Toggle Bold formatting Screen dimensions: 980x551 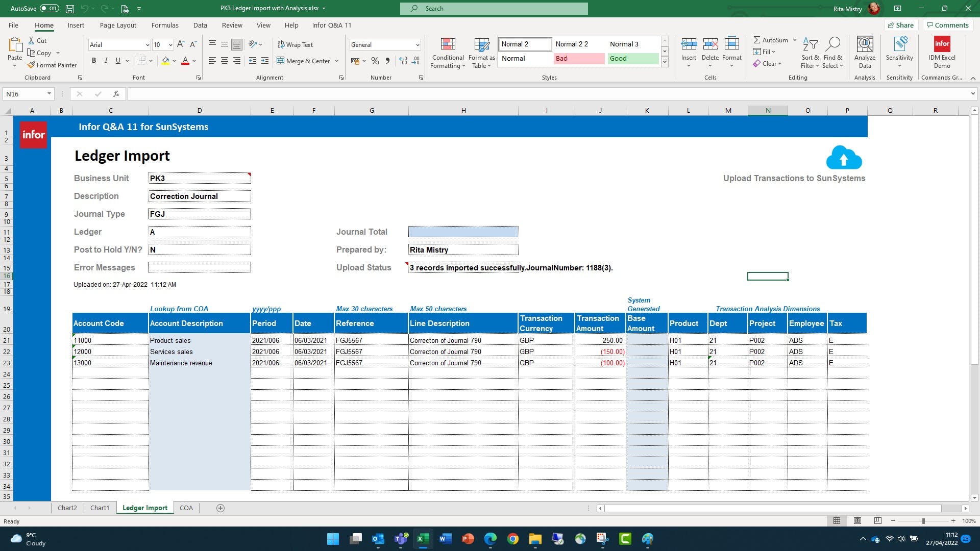click(94, 61)
